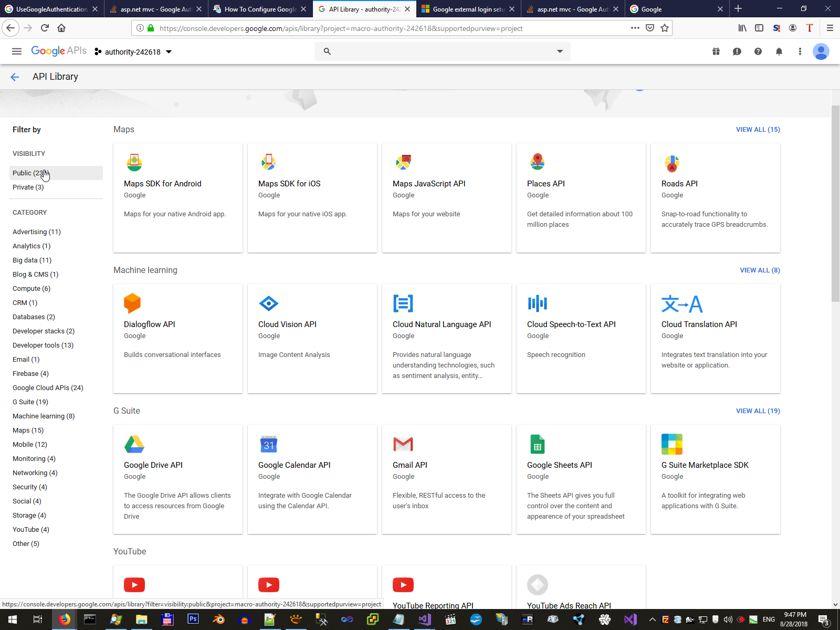Open the authority-242618 project selector dropdown
840x630 pixels.
click(133, 51)
